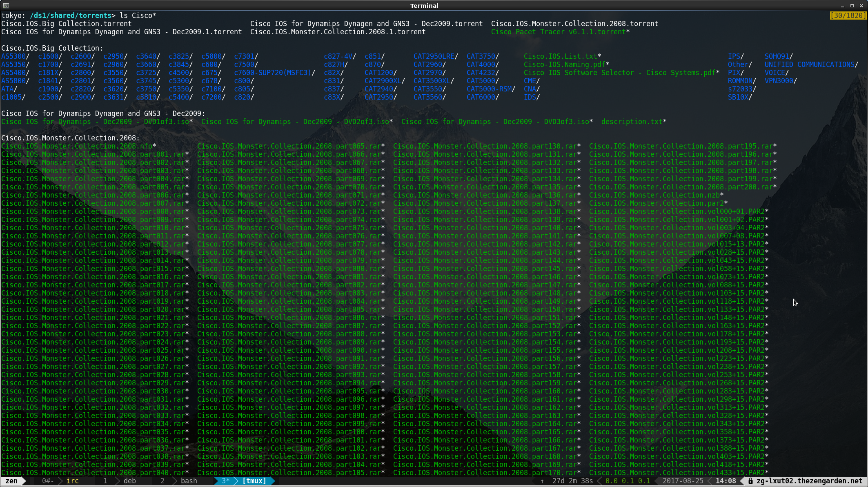
Task: Click the c827-4V directory entry
Action: tap(338, 56)
